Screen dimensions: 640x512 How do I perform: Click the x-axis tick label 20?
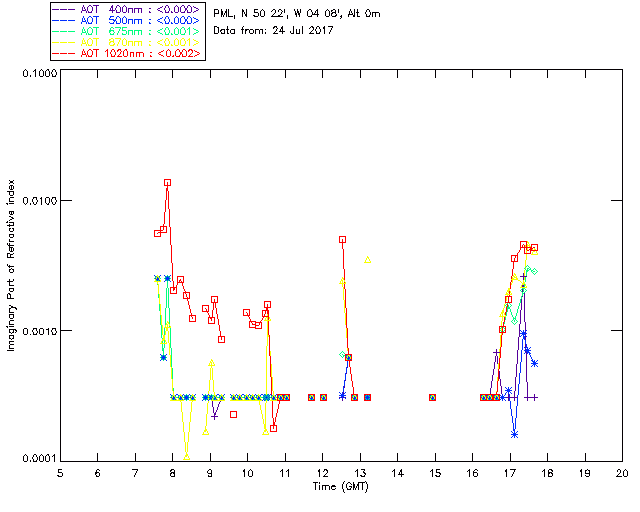(622, 473)
